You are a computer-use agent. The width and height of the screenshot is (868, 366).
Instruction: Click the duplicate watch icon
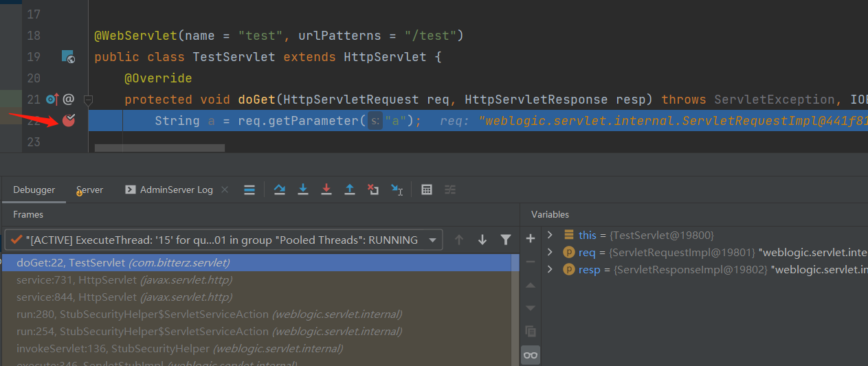pyautogui.click(x=531, y=332)
